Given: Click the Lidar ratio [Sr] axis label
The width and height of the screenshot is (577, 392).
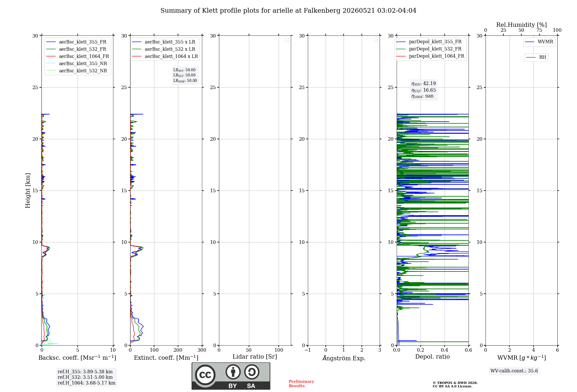Looking at the screenshot, I should point(255,357).
